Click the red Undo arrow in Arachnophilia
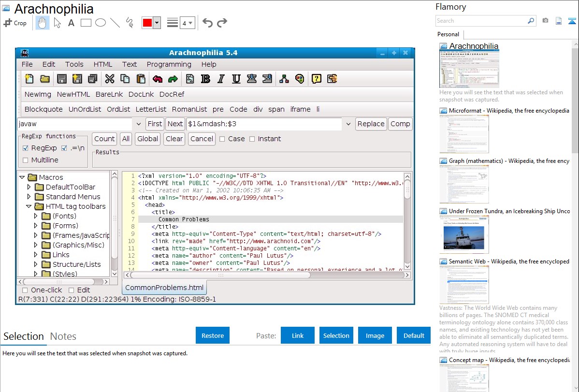The image size is (579, 392). 158,79
